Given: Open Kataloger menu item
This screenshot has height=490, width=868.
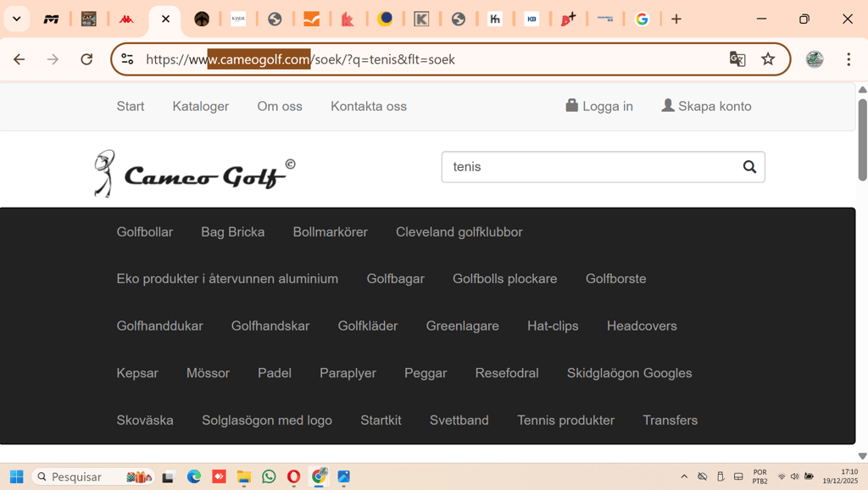Looking at the screenshot, I should 200,106.
